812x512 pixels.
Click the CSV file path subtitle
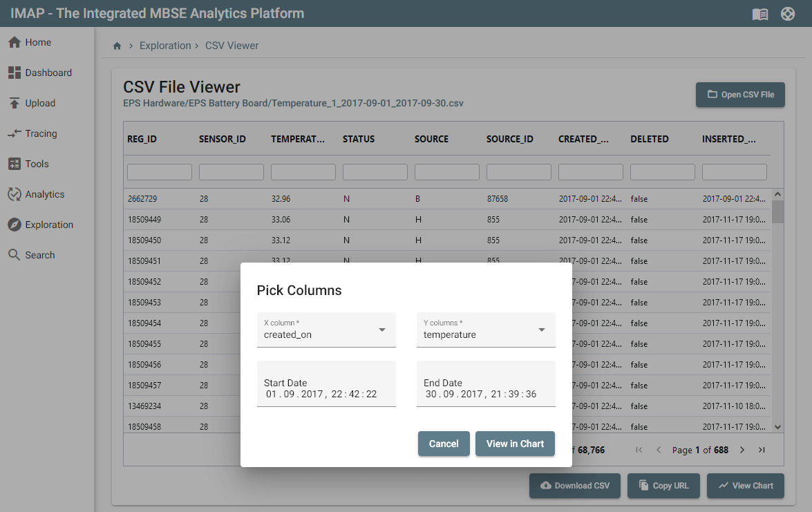pyautogui.click(x=293, y=104)
